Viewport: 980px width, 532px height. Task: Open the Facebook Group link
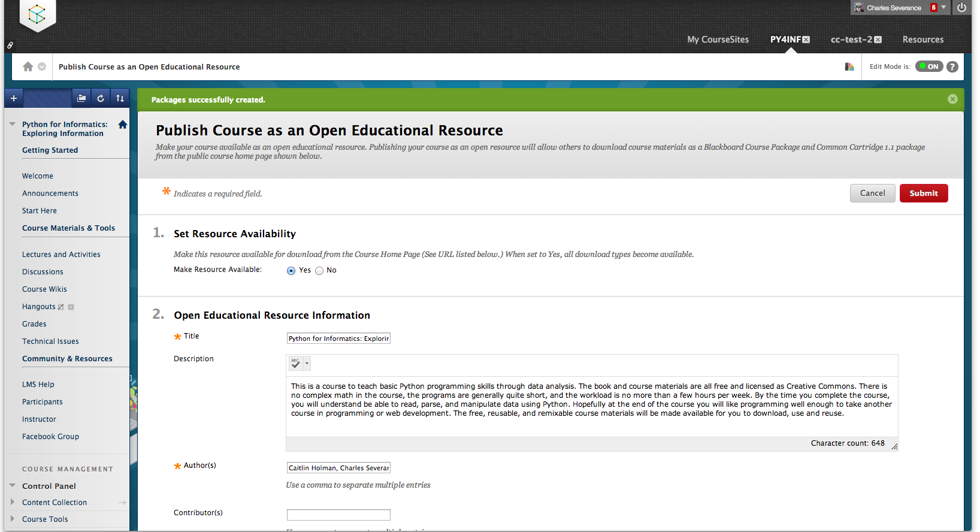coord(50,437)
